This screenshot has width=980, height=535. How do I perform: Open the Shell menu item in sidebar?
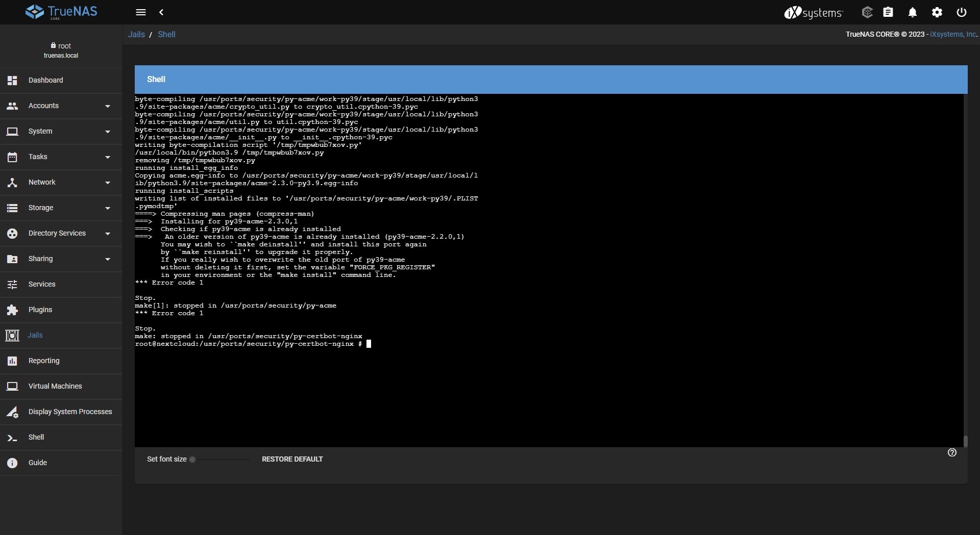[61, 438]
